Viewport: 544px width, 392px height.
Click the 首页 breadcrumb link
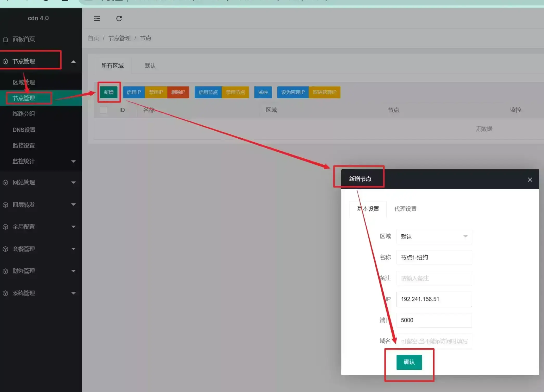coord(93,38)
